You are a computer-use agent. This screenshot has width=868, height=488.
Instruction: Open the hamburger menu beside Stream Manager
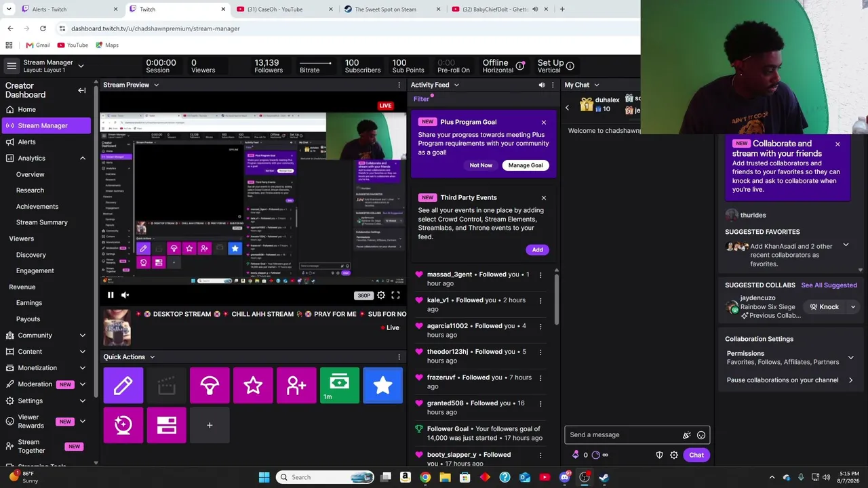pos(12,66)
